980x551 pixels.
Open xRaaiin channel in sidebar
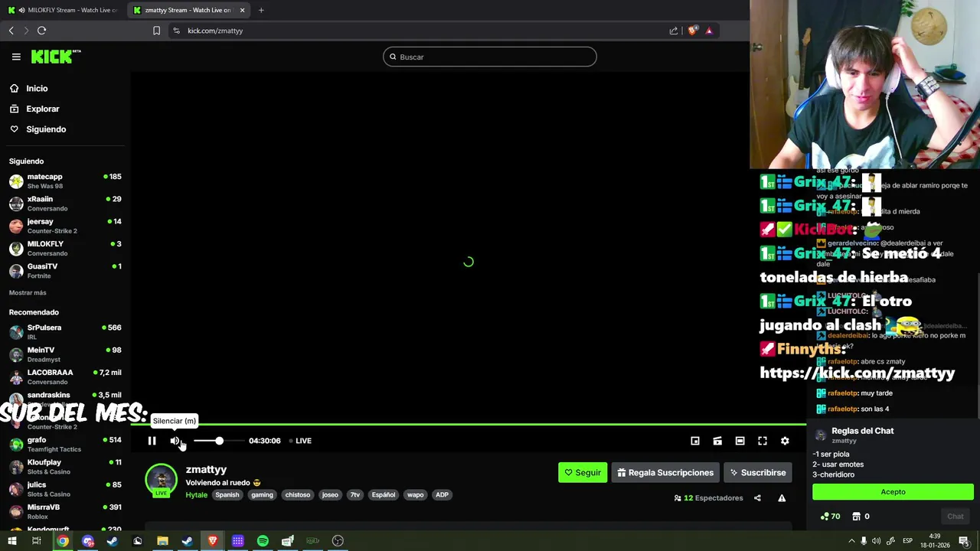[65, 204]
